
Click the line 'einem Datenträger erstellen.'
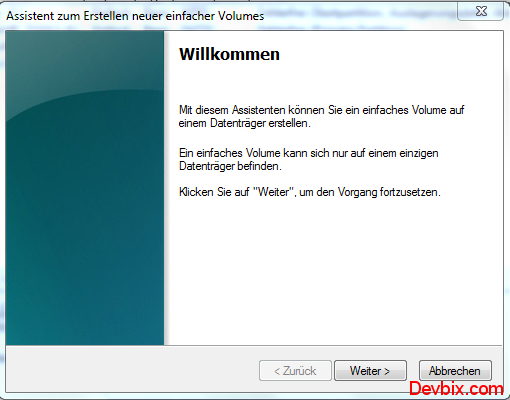[245, 123]
